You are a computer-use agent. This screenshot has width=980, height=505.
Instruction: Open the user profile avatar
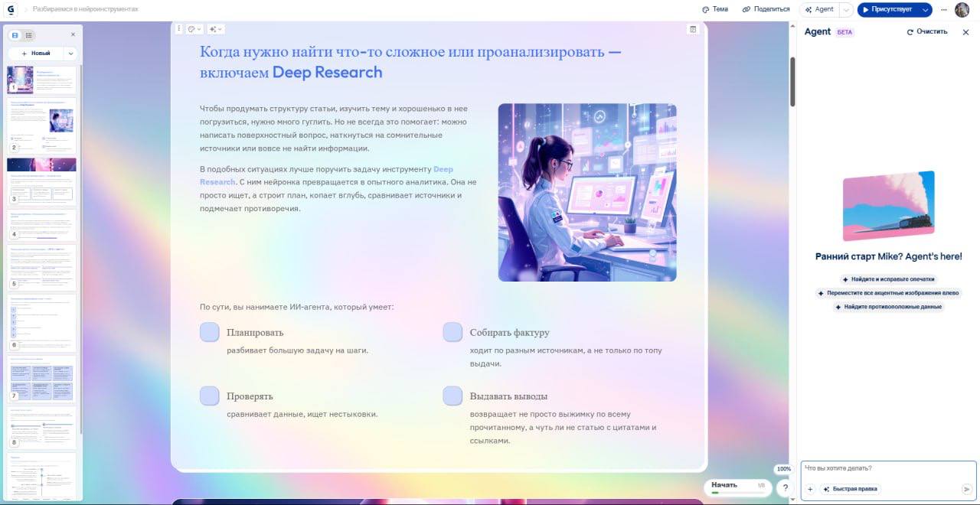[x=962, y=9]
